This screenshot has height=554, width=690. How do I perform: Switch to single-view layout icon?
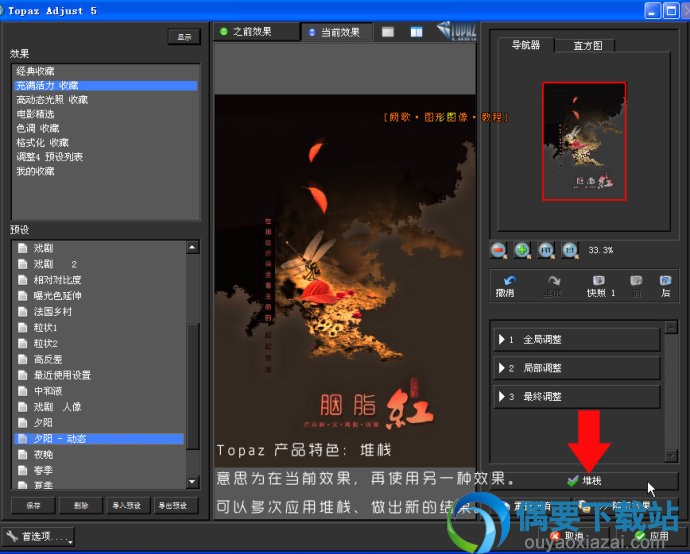(388, 32)
